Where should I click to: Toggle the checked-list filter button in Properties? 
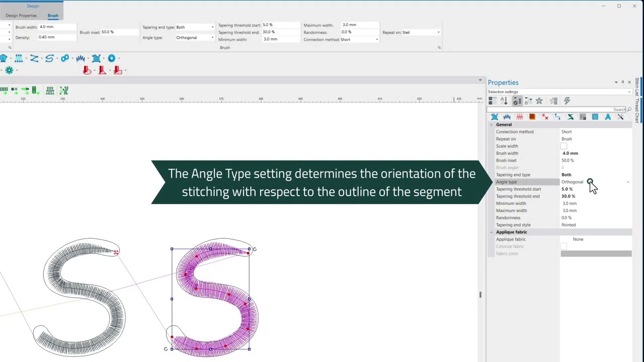pos(517,101)
